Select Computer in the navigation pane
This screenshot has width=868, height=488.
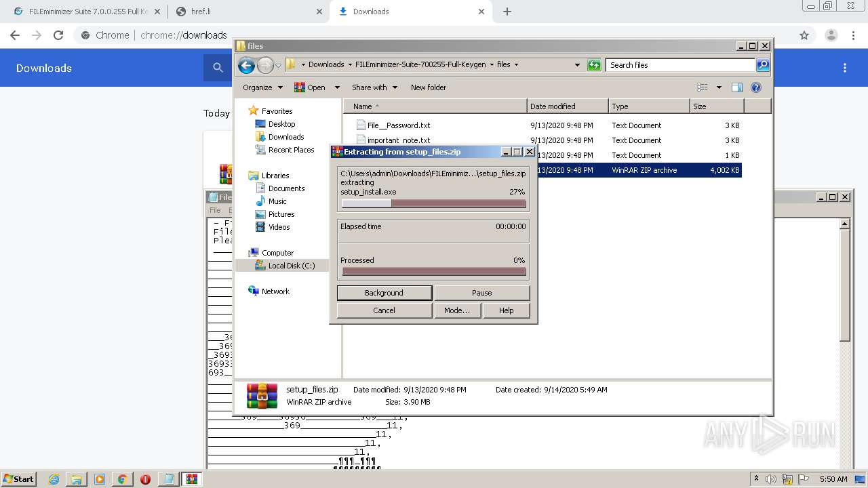point(277,253)
